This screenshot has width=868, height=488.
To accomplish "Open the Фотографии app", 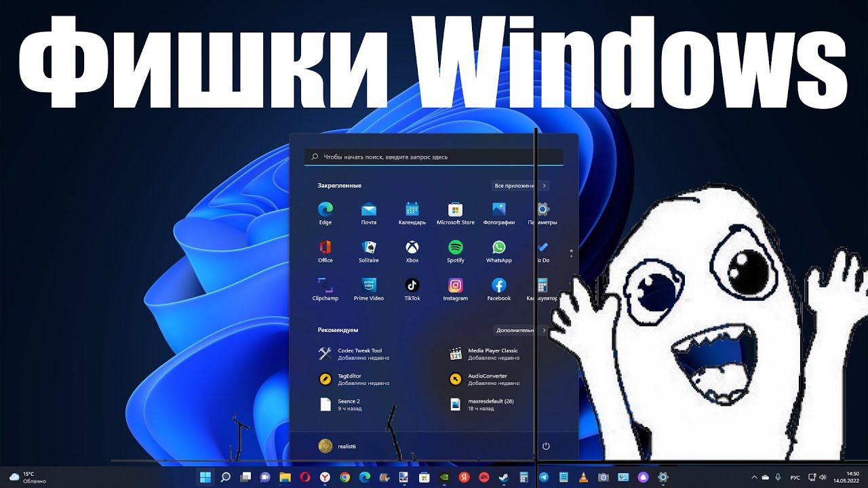I will pyautogui.click(x=499, y=213).
